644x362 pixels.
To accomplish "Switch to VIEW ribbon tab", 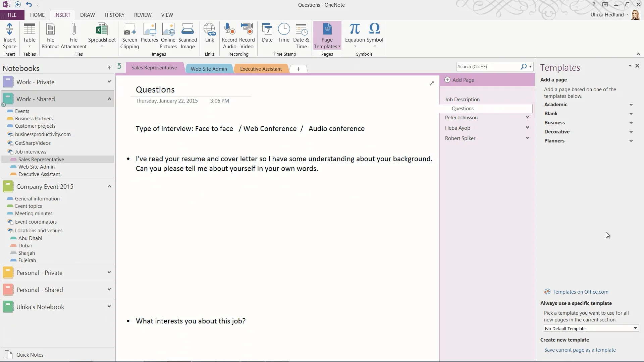I will pos(167,15).
